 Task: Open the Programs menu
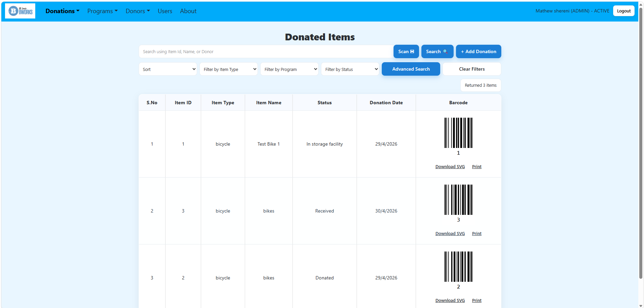click(102, 11)
